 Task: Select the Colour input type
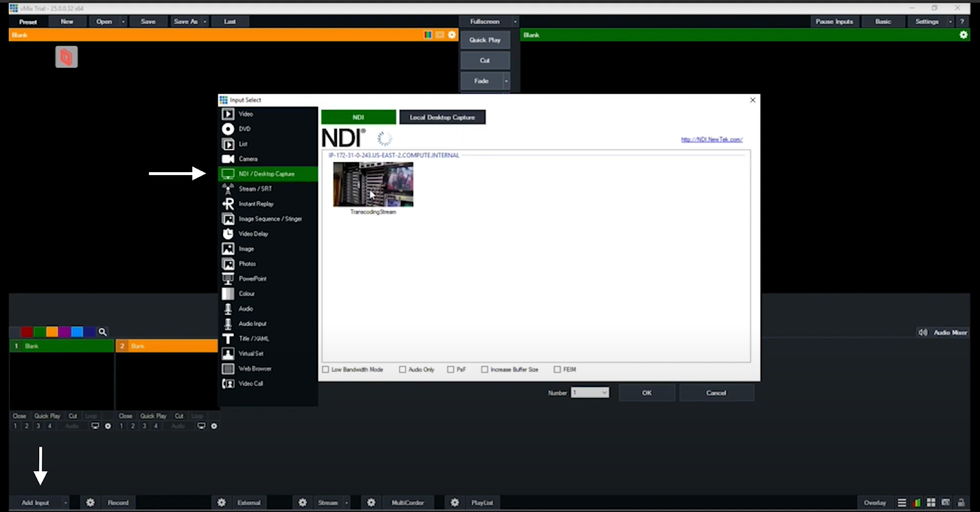coord(268,294)
